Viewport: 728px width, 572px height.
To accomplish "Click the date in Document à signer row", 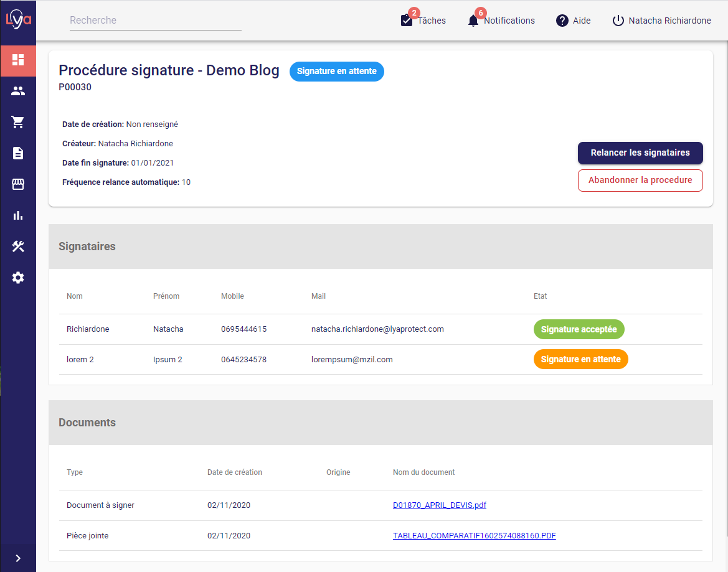I will (229, 505).
